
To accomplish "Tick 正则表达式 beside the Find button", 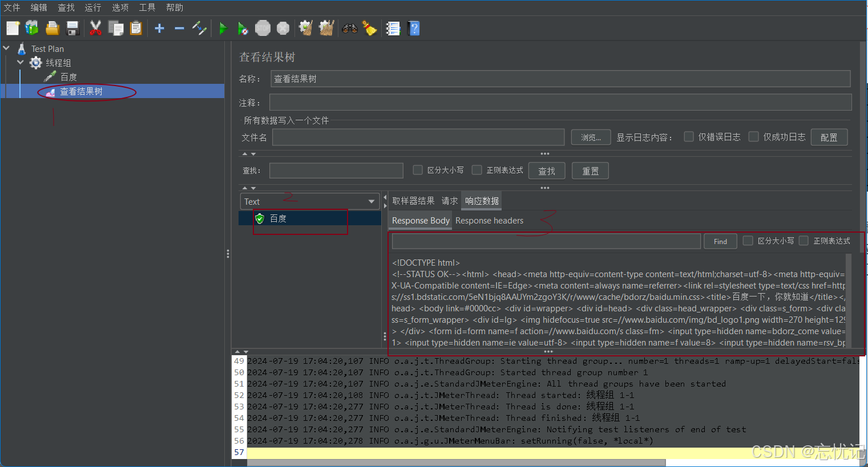I will [x=804, y=241].
